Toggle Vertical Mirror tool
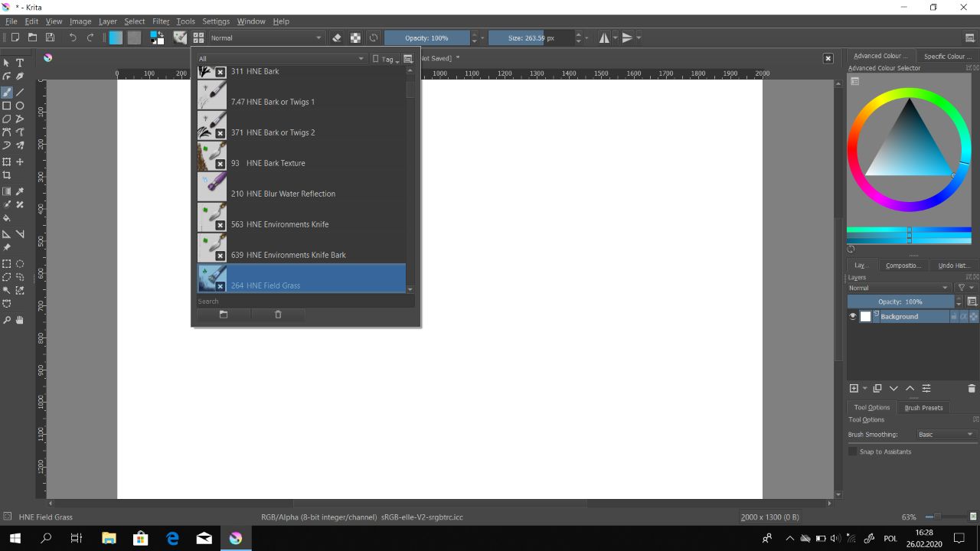980x551 pixels. [627, 37]
